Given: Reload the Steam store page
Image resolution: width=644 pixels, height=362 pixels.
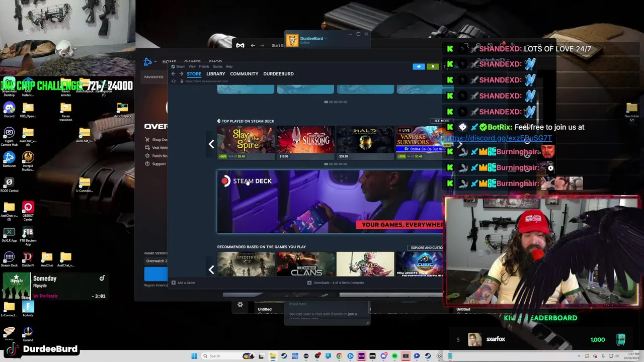Looking at the screenshot, I should (174, 81).
